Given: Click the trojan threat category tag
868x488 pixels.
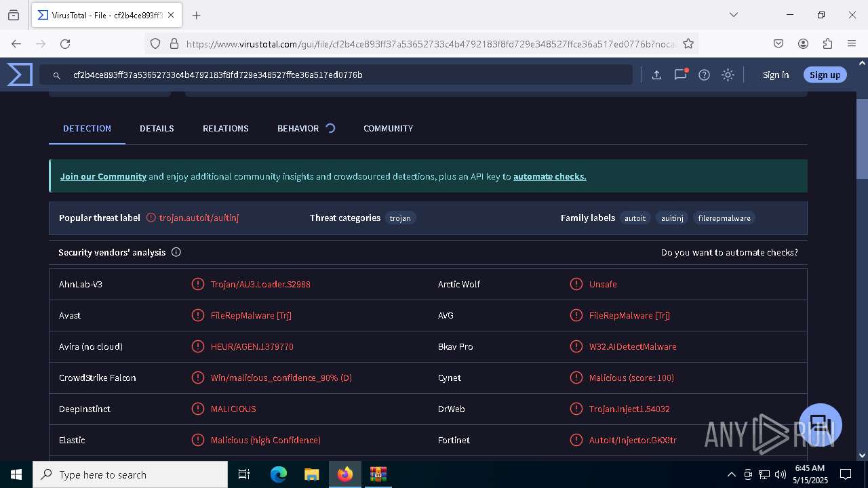Looking at the screenshot, I should point(400,218).
